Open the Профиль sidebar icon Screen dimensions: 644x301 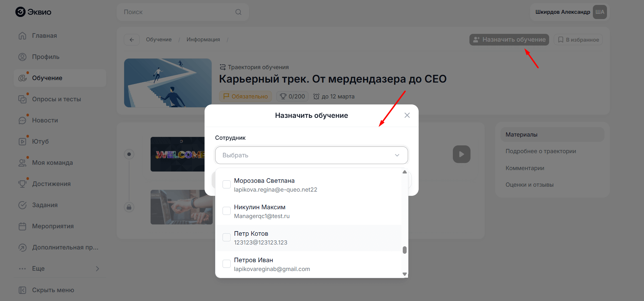tap(22, 57)
